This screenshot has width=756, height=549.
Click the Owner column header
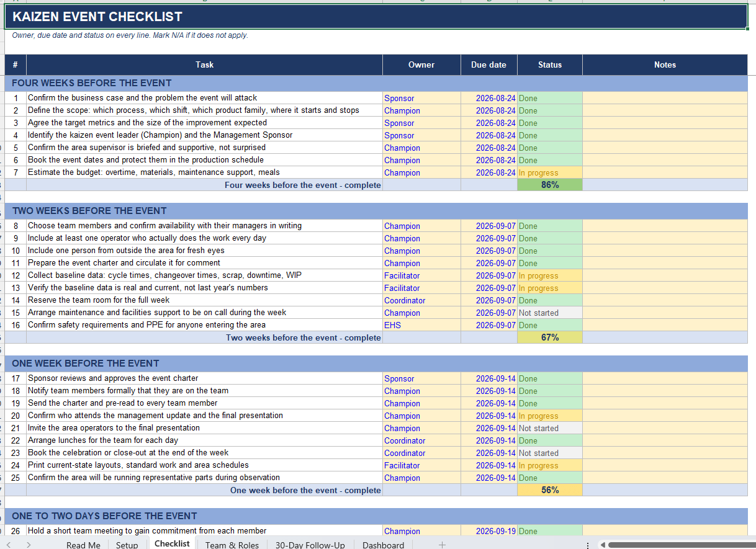(421, 65)
